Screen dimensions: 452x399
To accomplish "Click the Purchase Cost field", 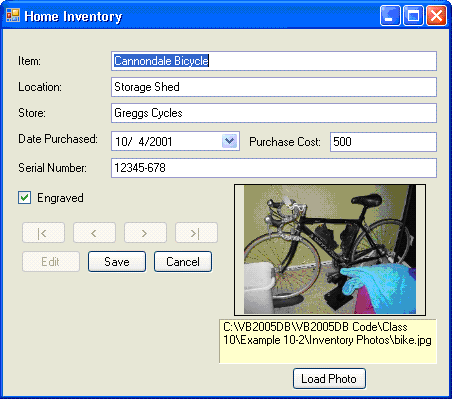I will point(383,142).
